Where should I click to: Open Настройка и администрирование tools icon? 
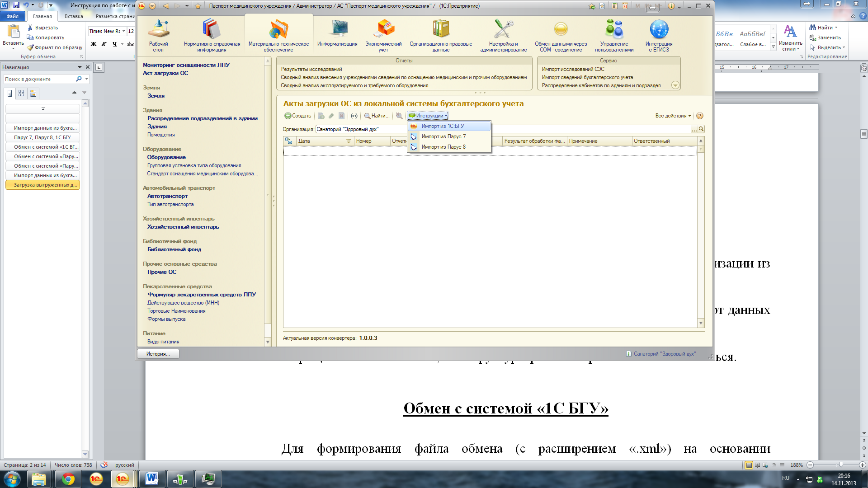coord(503,29)
